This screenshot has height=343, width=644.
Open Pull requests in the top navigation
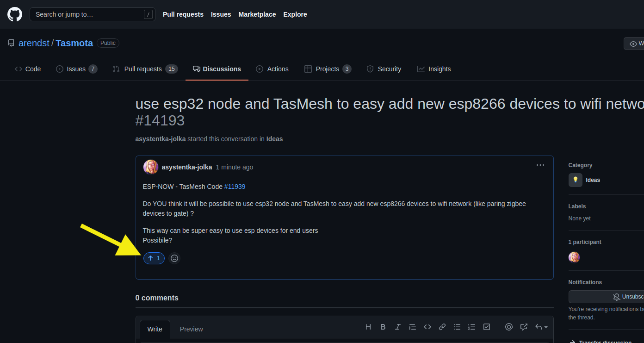coord(183,14)
